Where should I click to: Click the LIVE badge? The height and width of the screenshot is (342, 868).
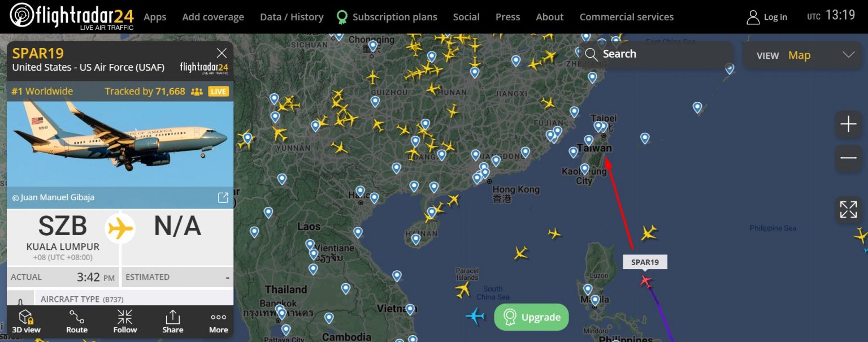(x=218, y=91)
